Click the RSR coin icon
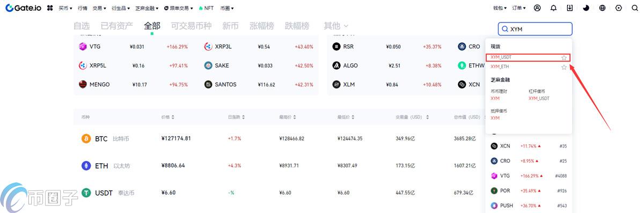The width and height of the screenshot is (644, 213). [336, 47]
